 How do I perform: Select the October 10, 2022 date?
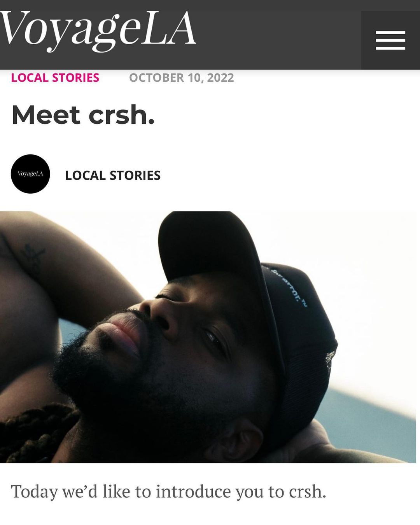pos(182,77)
